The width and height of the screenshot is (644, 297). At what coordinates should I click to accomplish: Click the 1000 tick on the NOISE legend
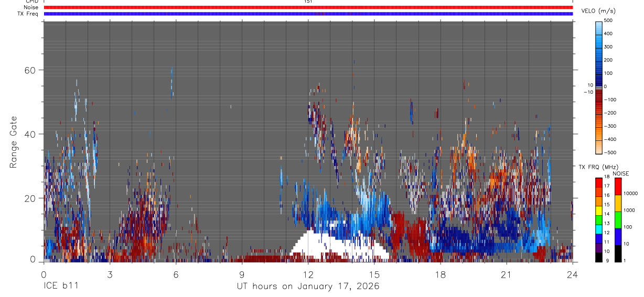pyautogui.click(x=629, y=211)
